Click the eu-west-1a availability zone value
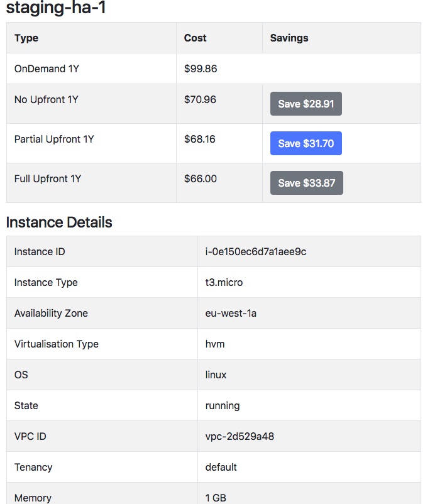This screenshot has height=504, width=430. [x=231, y=313]
